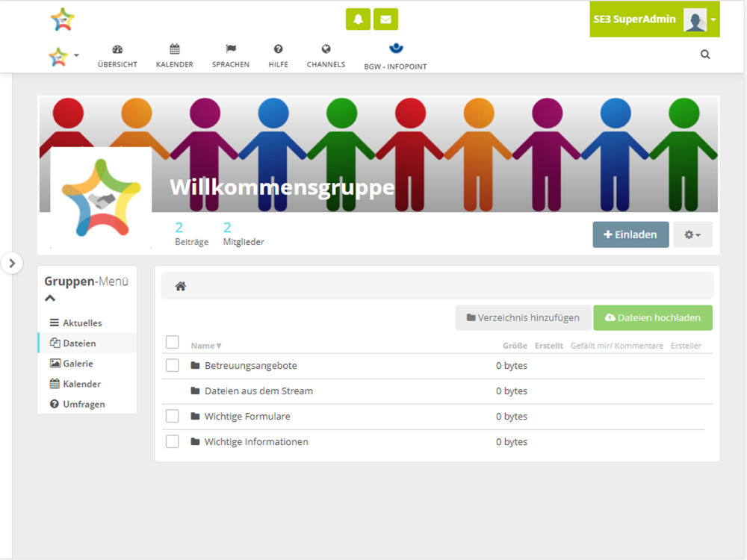This screenshot has height=560, width=747.
Task: Sort files by Name column
Action: click(x=206, y=346)
